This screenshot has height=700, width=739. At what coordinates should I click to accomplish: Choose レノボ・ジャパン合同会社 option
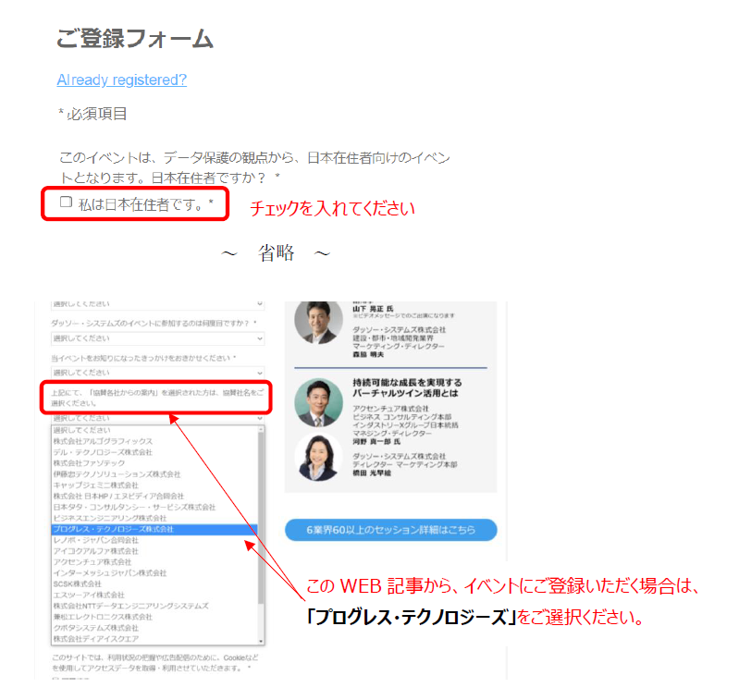154,540
